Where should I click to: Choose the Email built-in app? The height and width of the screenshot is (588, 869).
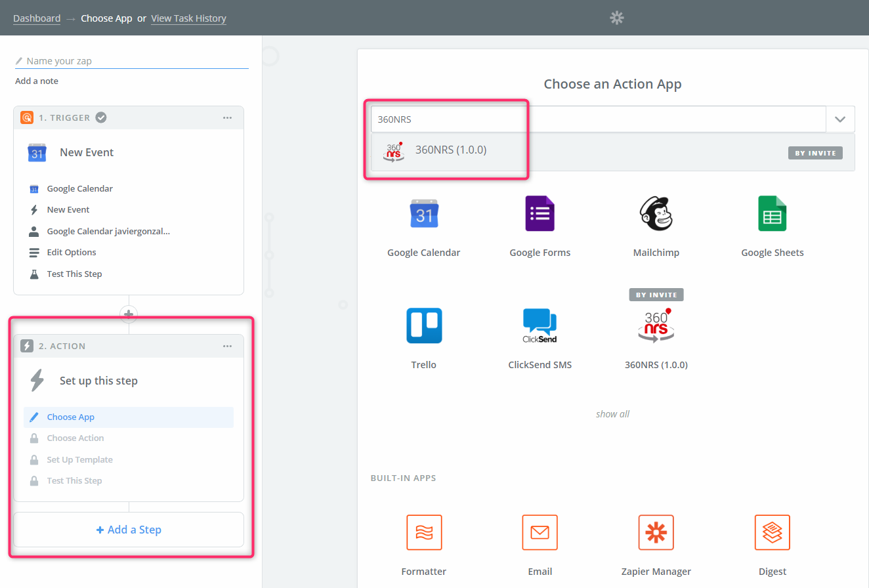pos(540,532)
